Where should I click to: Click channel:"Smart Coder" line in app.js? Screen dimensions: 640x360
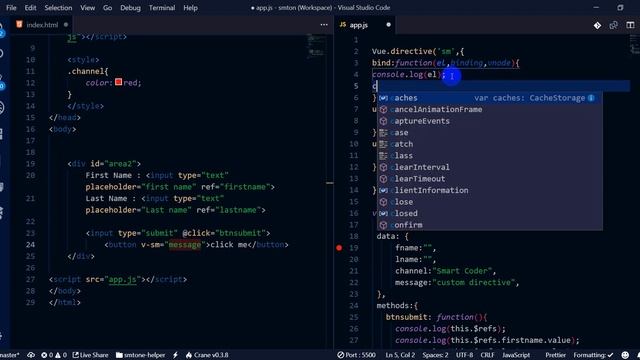coord(445,271)
